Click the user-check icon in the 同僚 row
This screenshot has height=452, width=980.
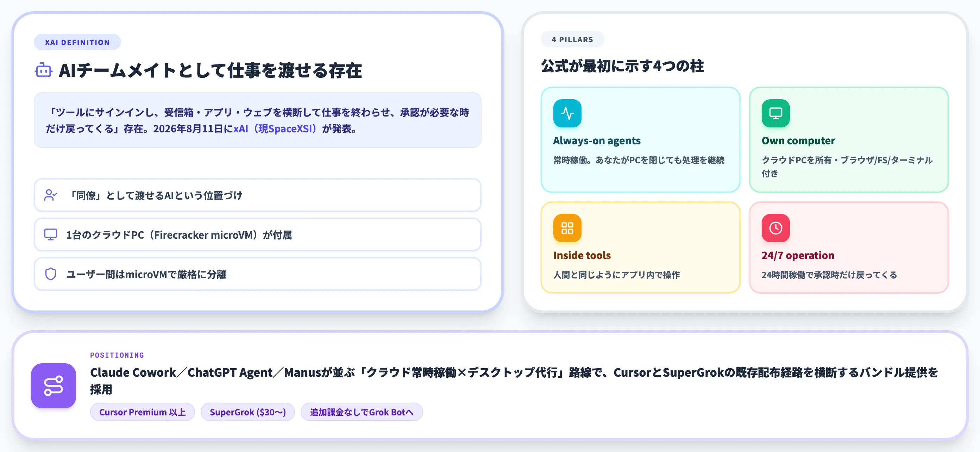coord(51,195)
